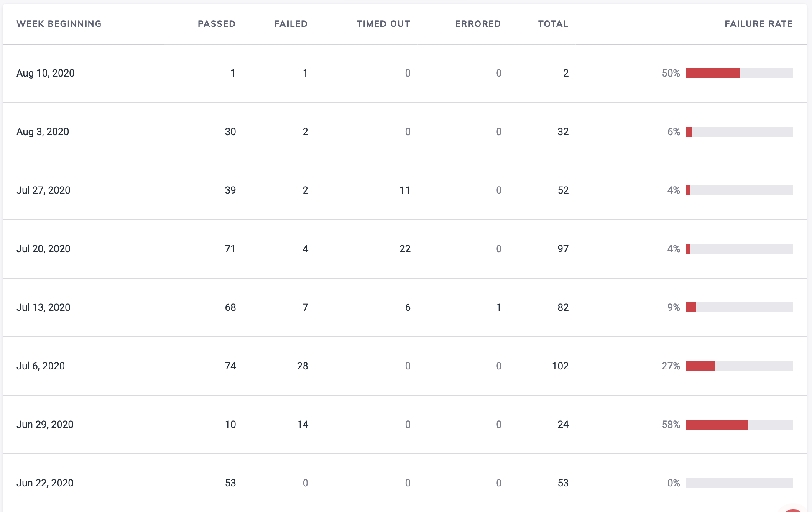Open the Jul 13, 2020 week entry
This screenshot has width=812, height=512.
point(43,307)
